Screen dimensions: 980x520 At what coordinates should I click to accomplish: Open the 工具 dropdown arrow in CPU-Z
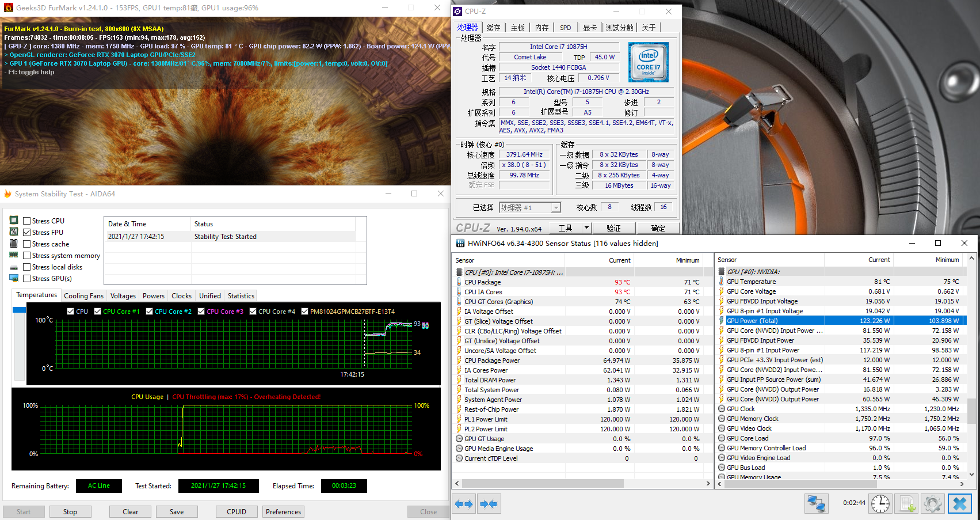pos(586,228)
